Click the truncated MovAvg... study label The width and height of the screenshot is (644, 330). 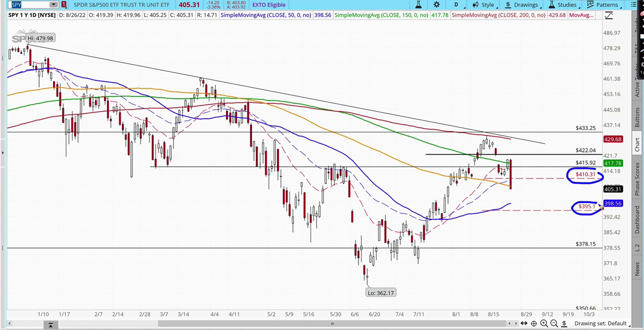(x=582, y=15)
